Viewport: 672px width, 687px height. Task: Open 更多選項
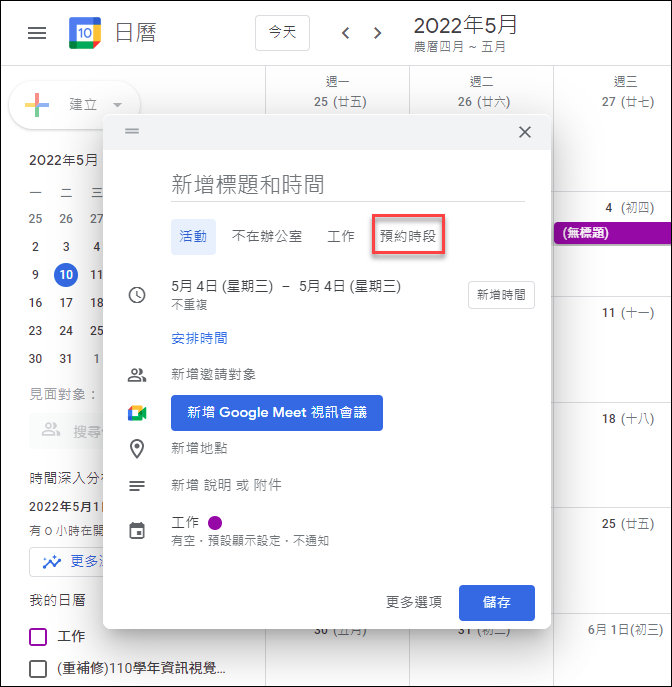pyautogui.click(x=414, y=602)
